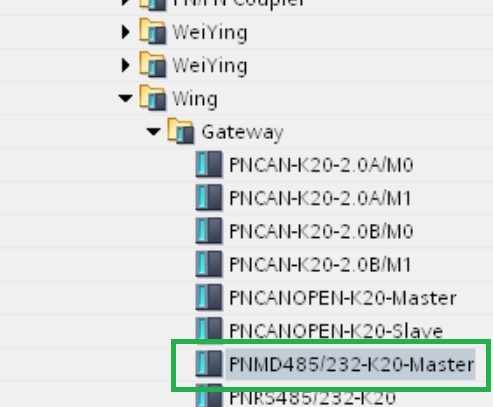The height and width of the screenshot is (407, 493).
Task: Select the PNCAN-K20-2.0B/M1 label
Action: (x=320, y=265)
